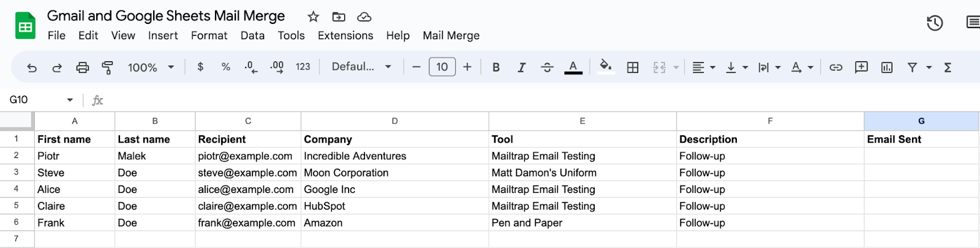Insert a link

click(836, 67)
